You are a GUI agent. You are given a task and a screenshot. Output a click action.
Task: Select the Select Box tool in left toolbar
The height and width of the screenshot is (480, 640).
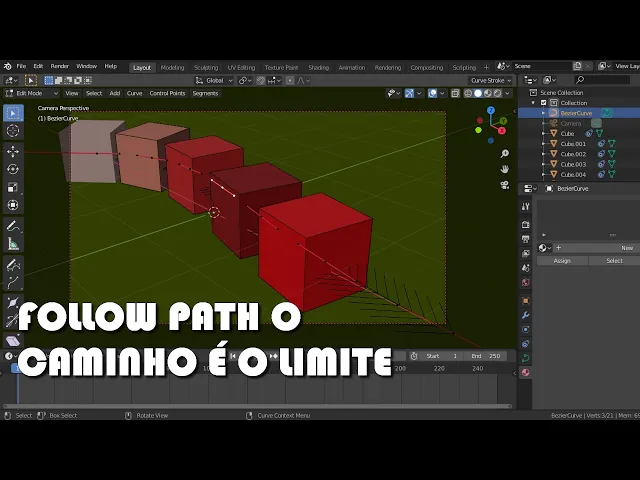click(13, 113)
